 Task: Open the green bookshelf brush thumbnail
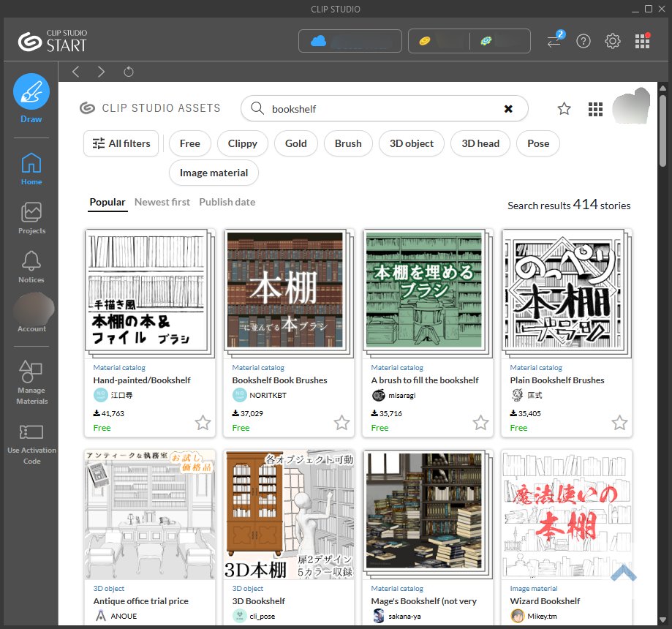point(427,293)
